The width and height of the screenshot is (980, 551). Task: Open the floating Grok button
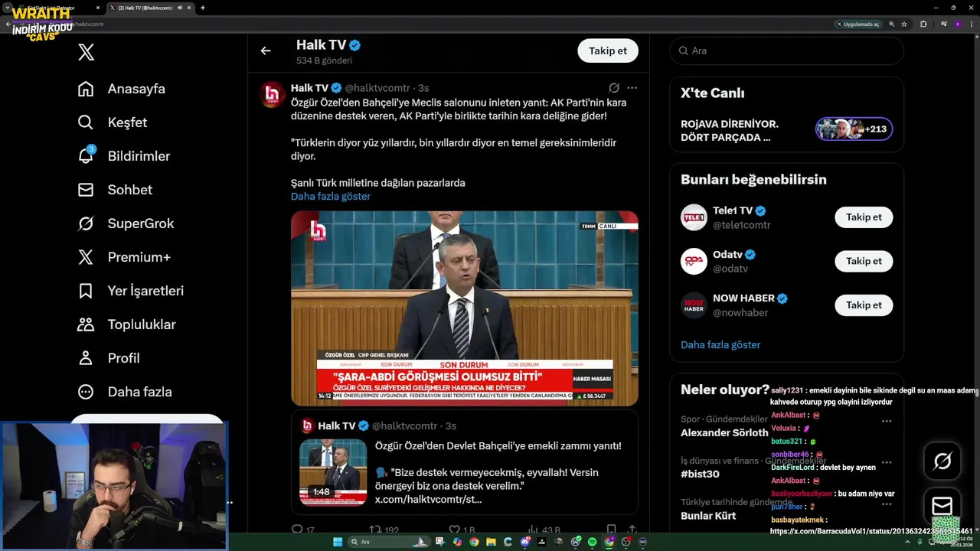point(942,461)
